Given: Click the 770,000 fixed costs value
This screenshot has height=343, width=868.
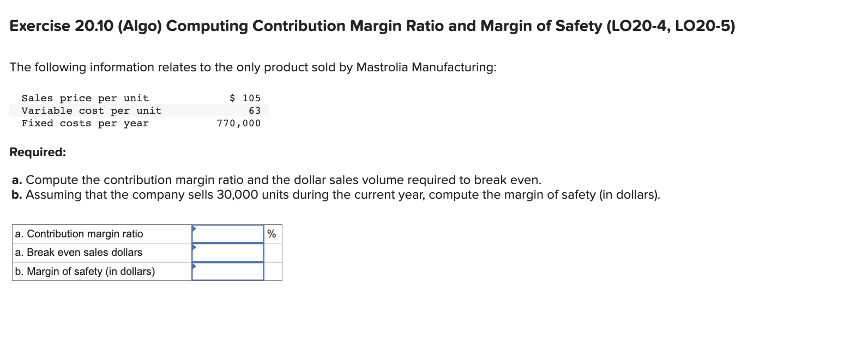Looking at the screenshot, I should 239,123.
